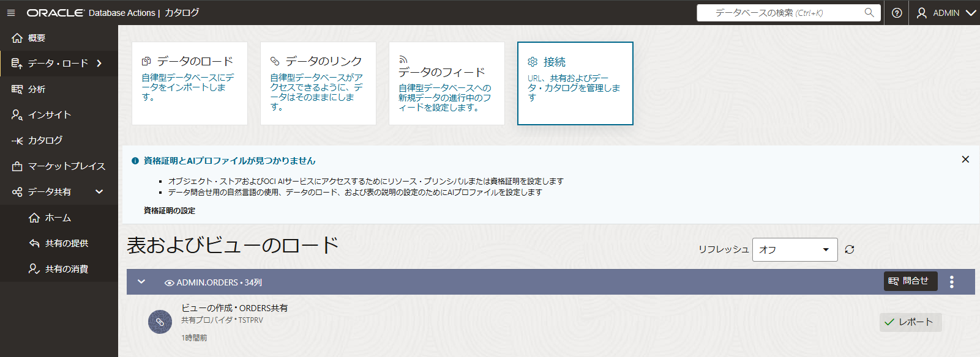Viewport: 980px width, 357px height.
Task: Close the credentials notification banner
Action: tap(965, 160)
